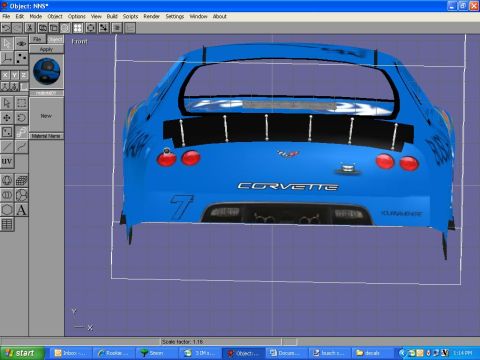Toggle the second coordinate system button below Y

pos(14,87)
